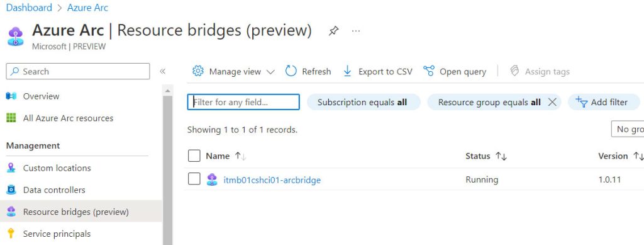The image size is (644, 245).
Task: Open Custom locations in sidebar
Action: [57, 168]
